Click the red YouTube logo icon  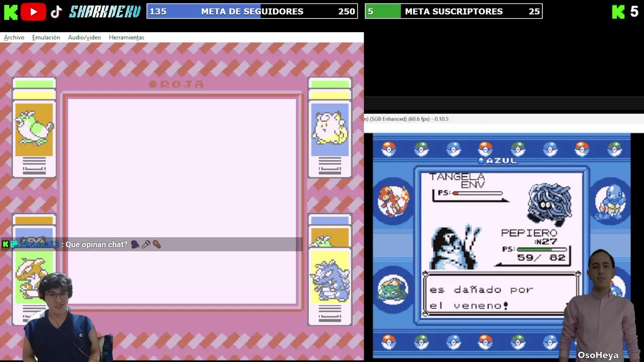point(34,12)
